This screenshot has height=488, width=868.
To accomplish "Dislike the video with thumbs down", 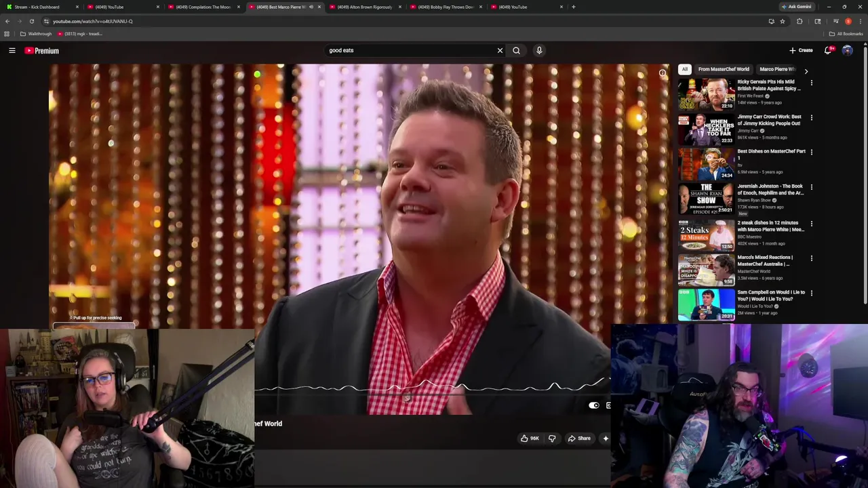I will pos(552,439).
